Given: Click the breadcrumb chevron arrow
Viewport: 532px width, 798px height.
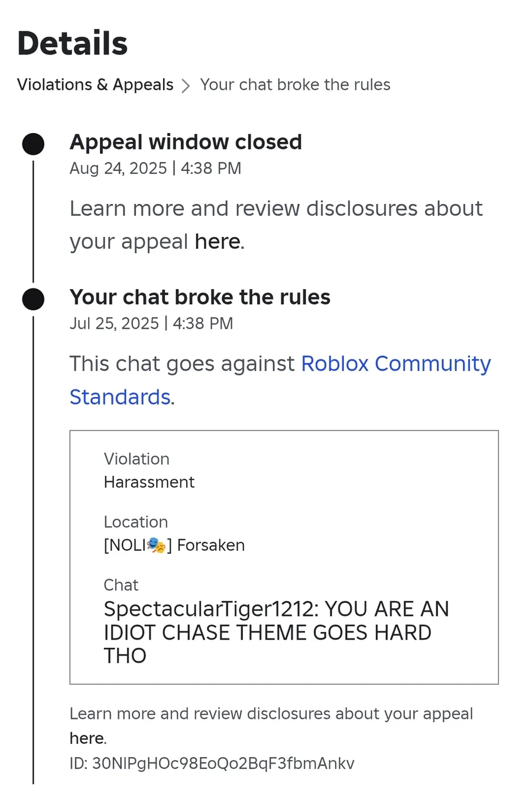Looking at the screenshot, I should click(186, 86).
